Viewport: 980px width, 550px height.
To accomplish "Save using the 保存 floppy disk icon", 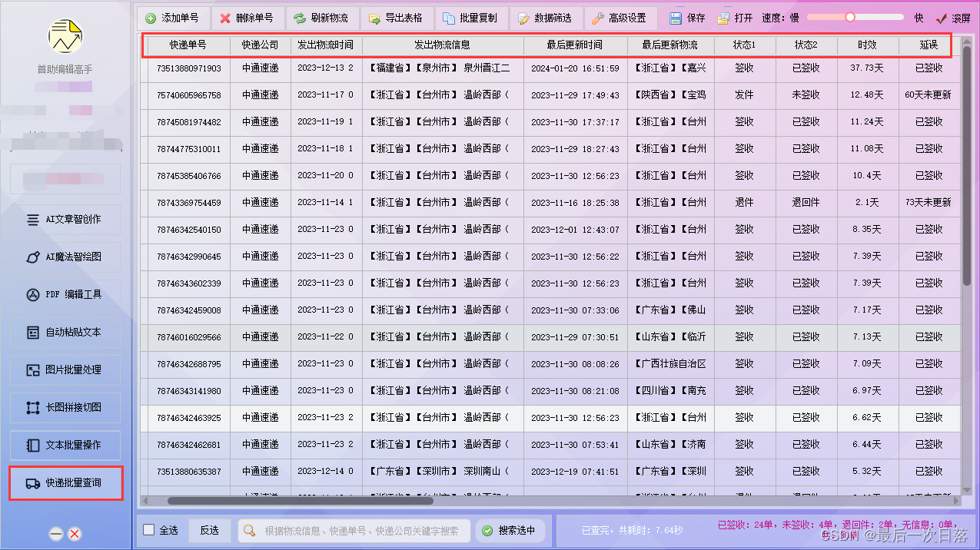I will [x=676, y=18].
